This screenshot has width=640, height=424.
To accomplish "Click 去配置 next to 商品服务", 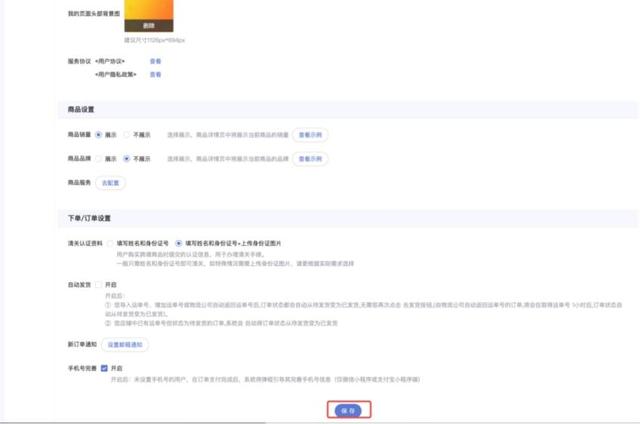I will (110, 183).
